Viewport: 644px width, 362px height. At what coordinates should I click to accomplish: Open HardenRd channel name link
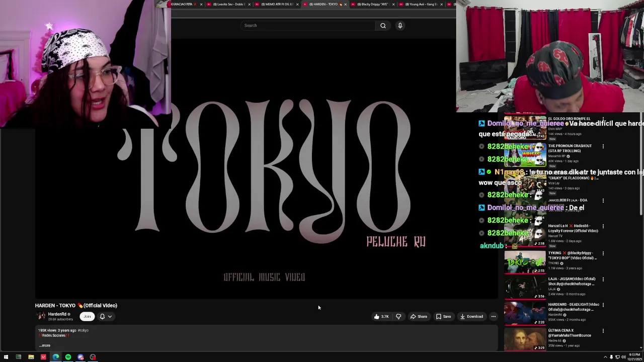[57, 314]
